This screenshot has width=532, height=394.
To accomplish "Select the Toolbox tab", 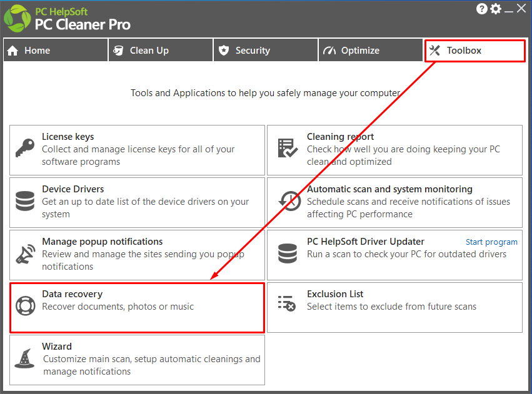I will coord(475,51).
